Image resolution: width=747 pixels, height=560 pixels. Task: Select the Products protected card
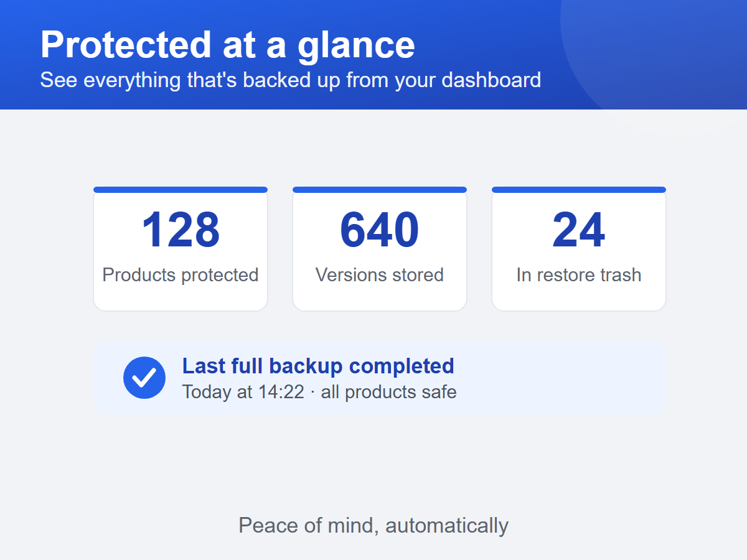181,249
